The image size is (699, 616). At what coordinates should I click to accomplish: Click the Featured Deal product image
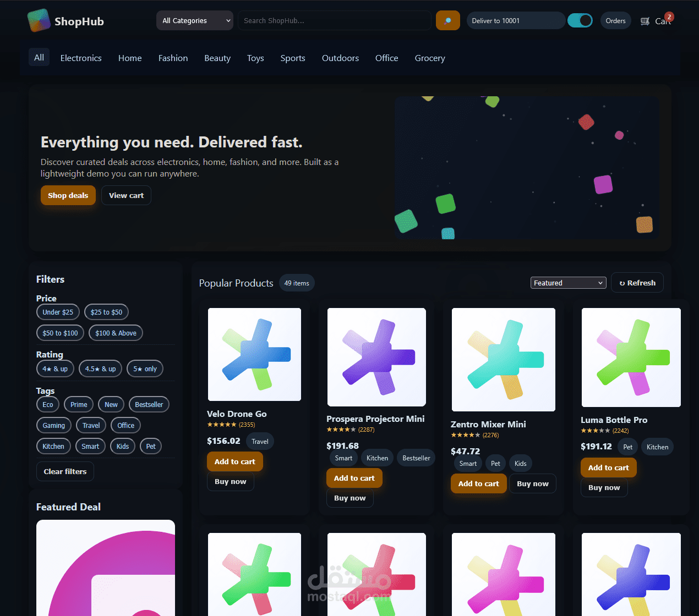(106, 568)
